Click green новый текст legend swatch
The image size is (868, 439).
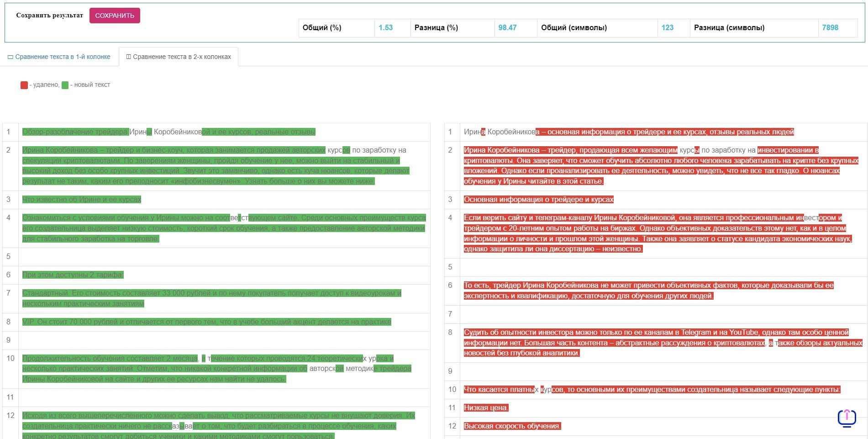[x=65, y=85]
